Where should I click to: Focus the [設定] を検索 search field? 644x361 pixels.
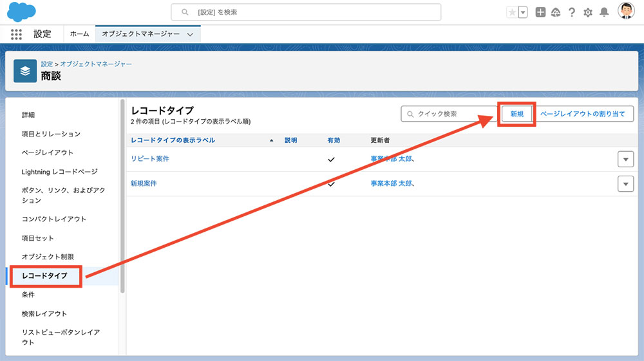tap(306, 12)
